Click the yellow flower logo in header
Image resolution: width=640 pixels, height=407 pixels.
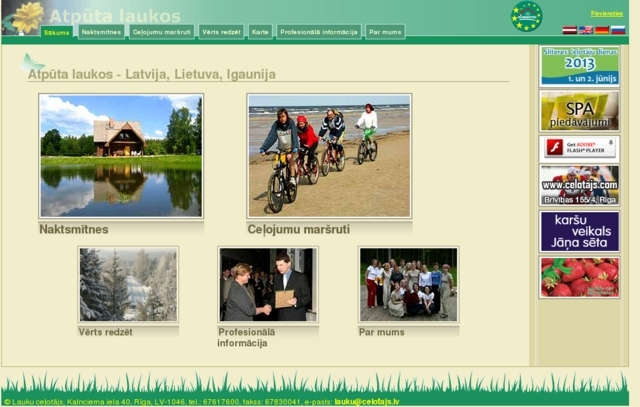tap(27, 16)
